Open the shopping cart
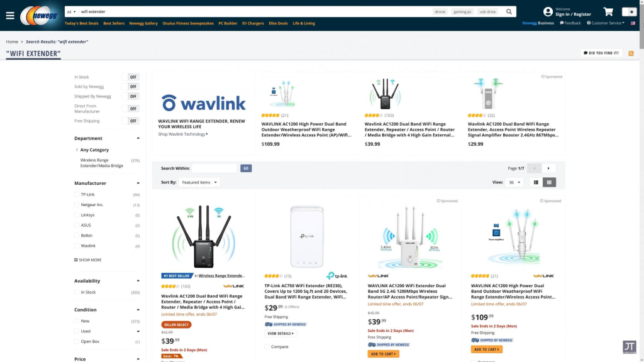This screenshot has width=644, height=362. [x=608, y=11]
